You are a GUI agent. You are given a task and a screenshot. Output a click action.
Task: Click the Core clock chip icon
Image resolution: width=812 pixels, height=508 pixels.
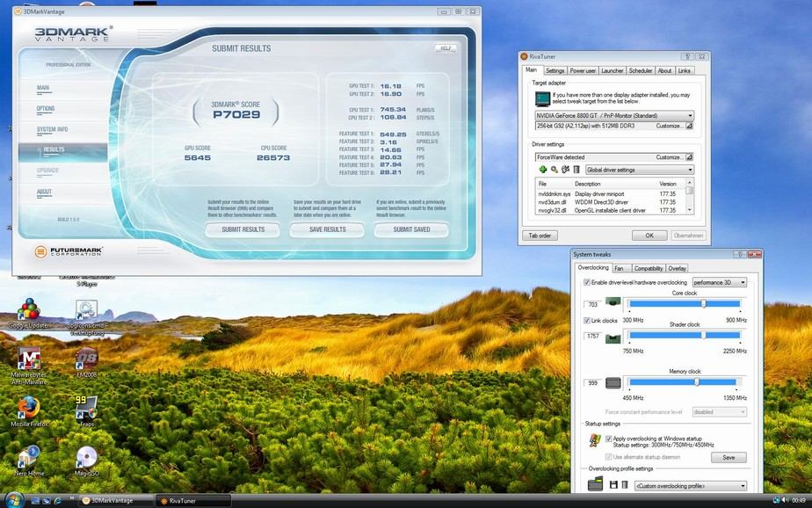pos(613,301)
